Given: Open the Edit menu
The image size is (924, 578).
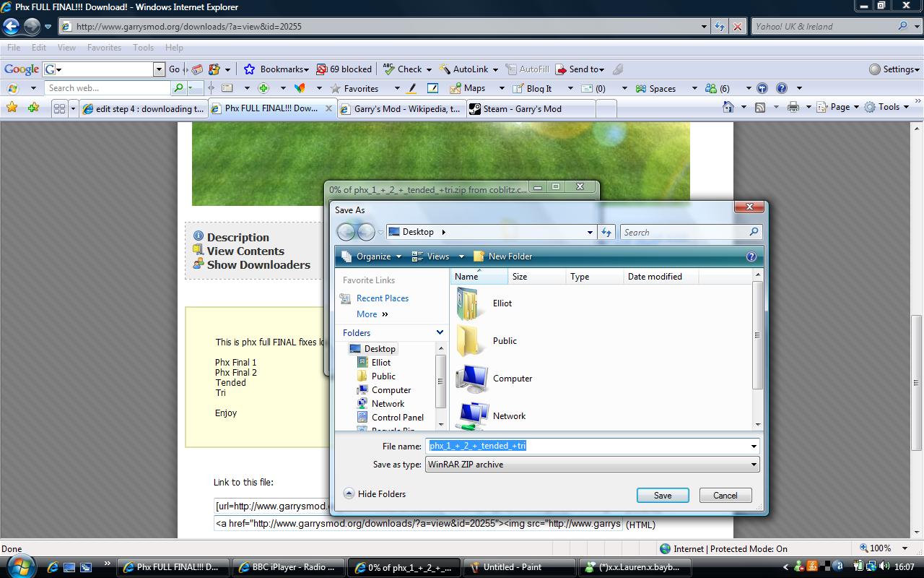Looking at the screenshot, I should [39, 48].
